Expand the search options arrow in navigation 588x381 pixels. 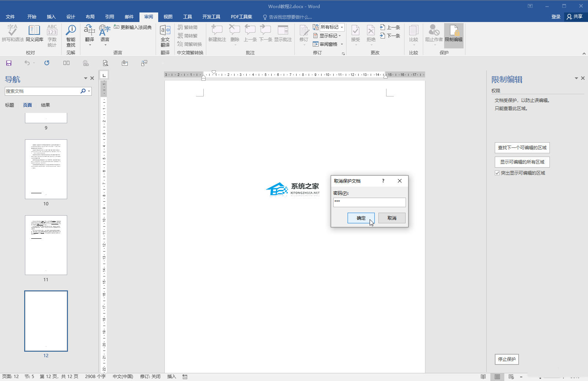89,91
